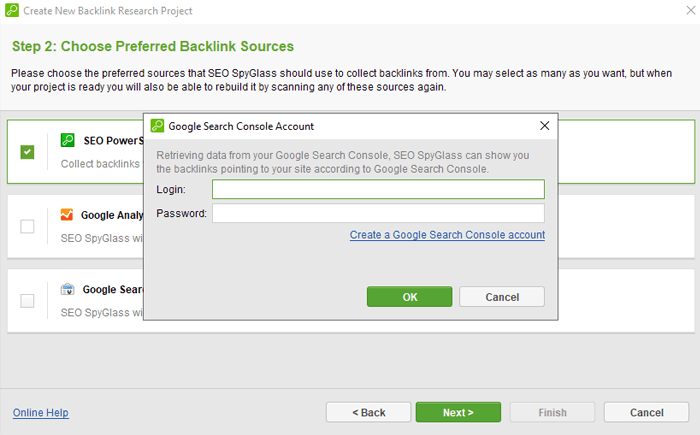Click the SpyGlass logo in main window title
The height and width of the screenshot is (435, 700).
pyautogui.click(x=12, y=10)
